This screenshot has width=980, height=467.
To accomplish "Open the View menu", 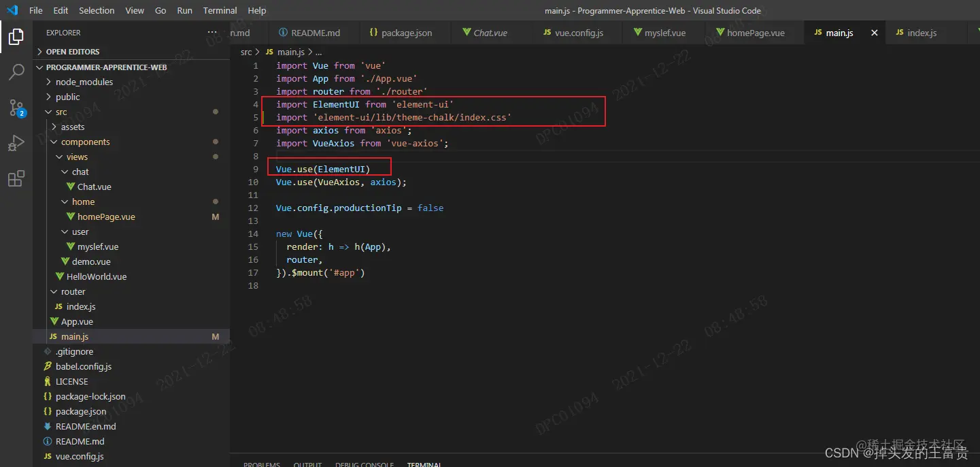I will [x=135, y=10].
